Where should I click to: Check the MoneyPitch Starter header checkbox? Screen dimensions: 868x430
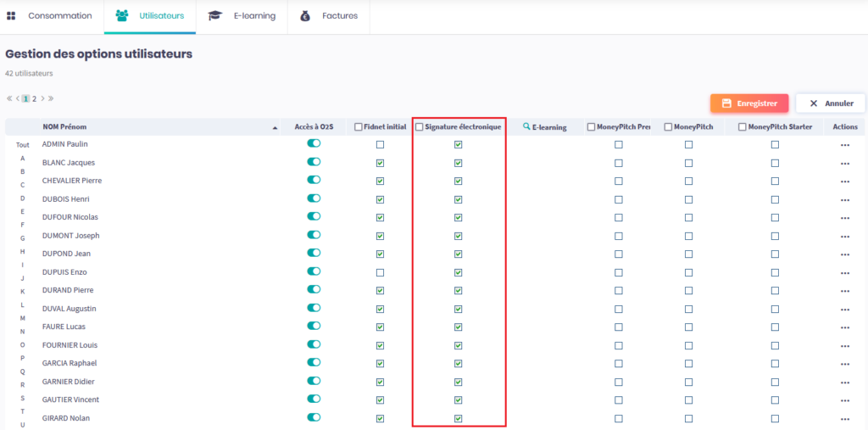[743, 127]
